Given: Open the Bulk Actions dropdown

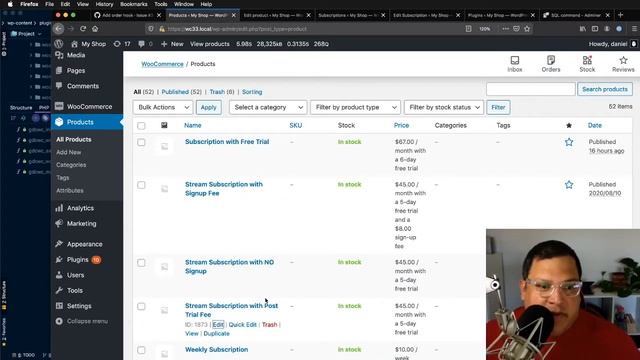Looking at the screenshot, I should 163,107.
